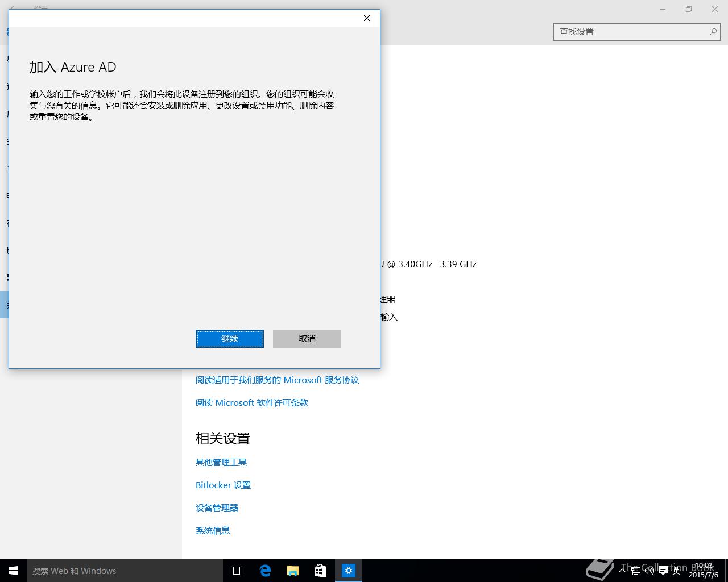The image size is (728, 582).
Task: Click the 搜索 Web 和 Windows taskbar box
Action: click(125, 571)
